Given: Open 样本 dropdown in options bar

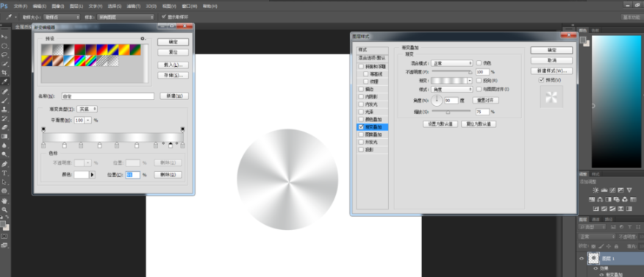Looking at the screenshot, I should coord(126,17).
